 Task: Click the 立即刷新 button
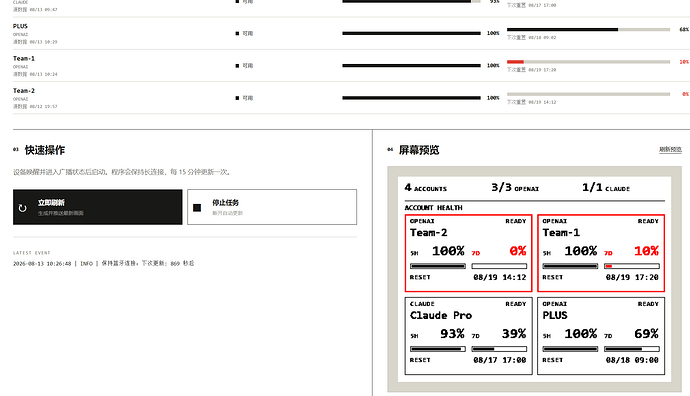click(98, 207)
